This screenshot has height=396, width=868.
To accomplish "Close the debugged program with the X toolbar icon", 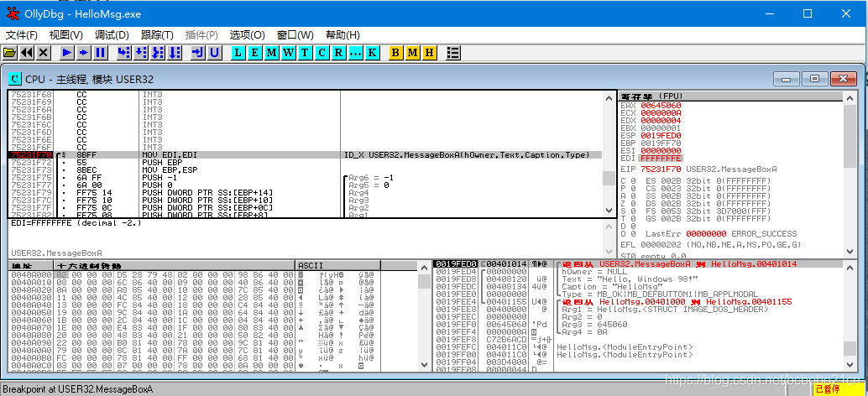I will pos(43,53).
